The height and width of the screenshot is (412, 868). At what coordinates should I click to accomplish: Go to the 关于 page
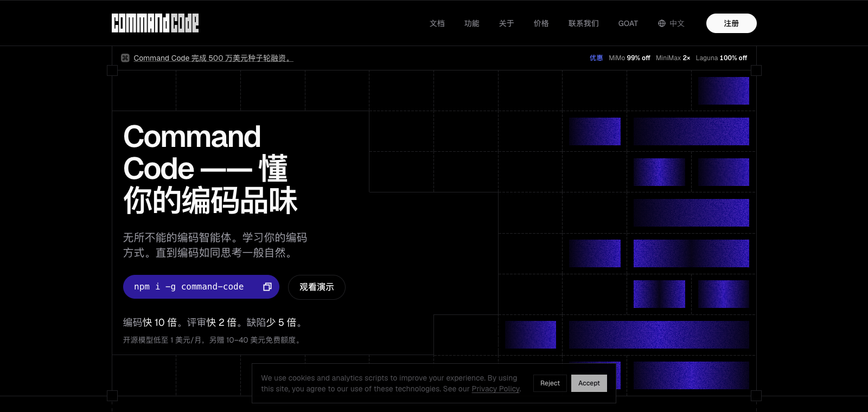pyautogui.click(x=507, y=23)
